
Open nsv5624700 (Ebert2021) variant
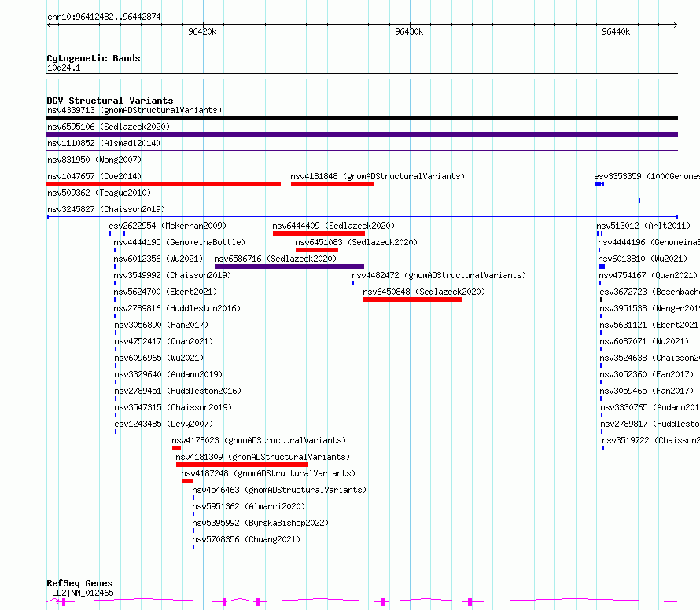(x=165, y=292)
